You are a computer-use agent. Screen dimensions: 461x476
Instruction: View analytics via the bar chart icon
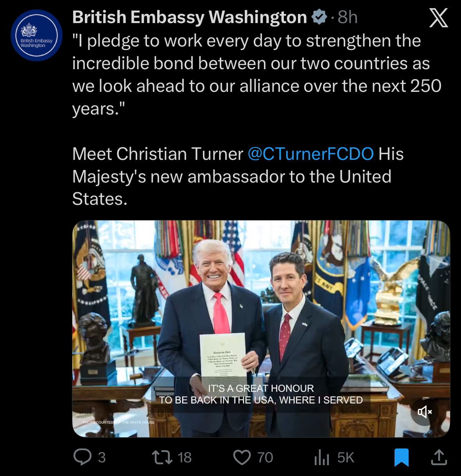coord(321,457)
